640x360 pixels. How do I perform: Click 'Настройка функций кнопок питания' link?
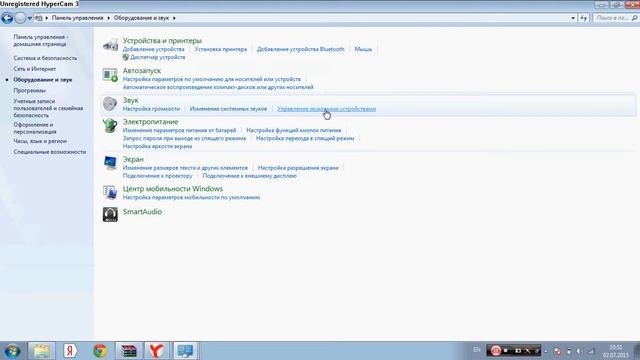point(293,130)
